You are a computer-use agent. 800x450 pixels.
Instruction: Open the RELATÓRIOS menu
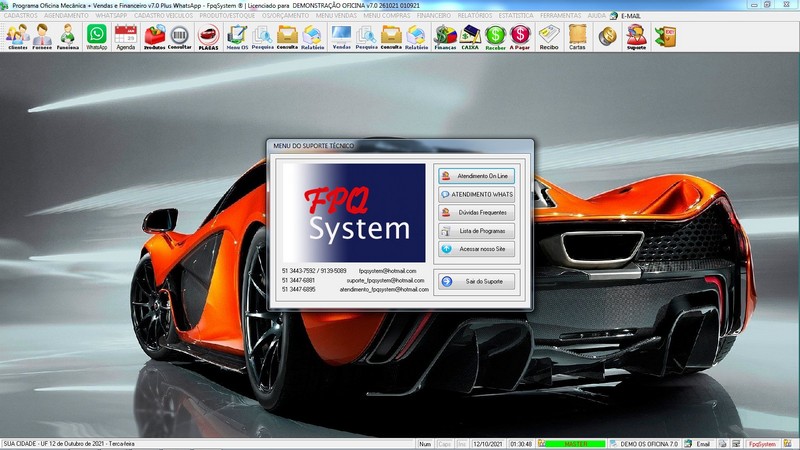pos(476,17)
